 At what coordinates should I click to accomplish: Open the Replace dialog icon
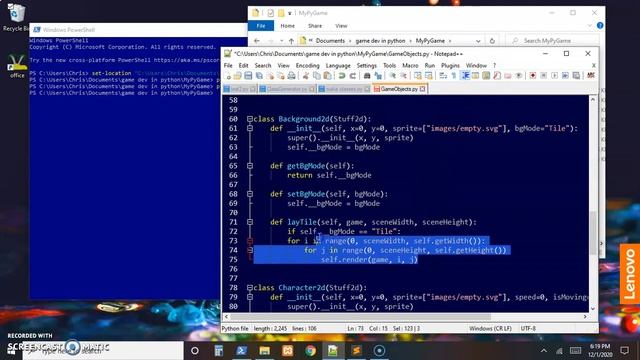click(x=378, y=76)
